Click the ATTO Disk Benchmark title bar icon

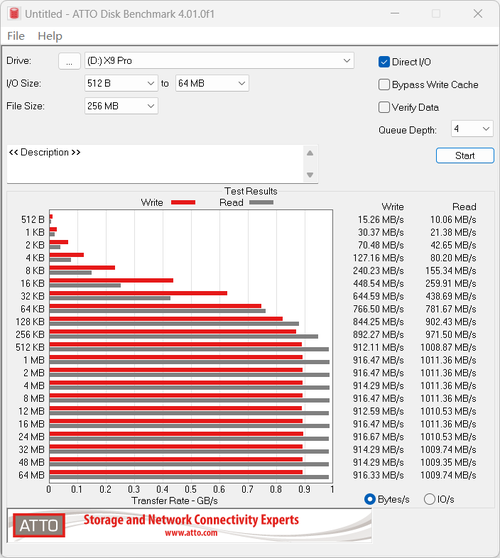pyautogui.click(x=14, y=14)
